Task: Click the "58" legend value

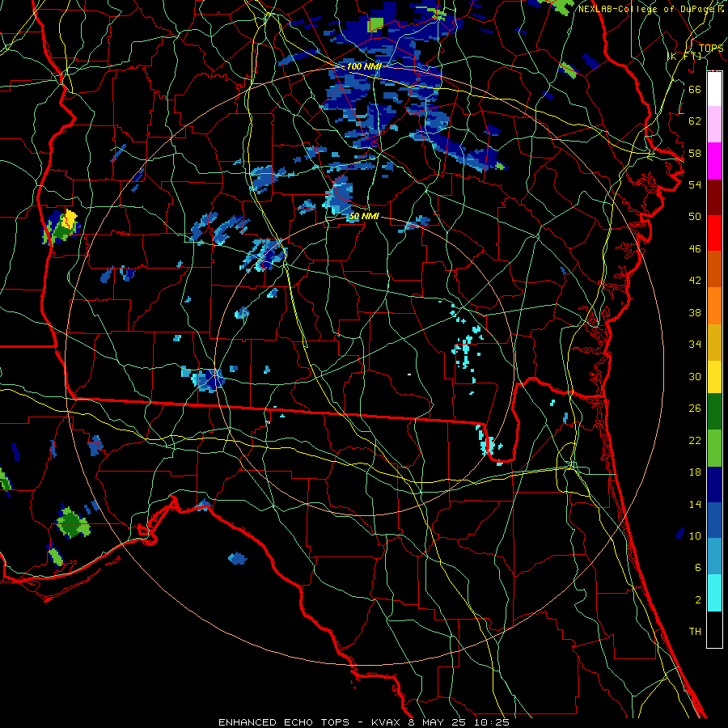Action: pos(695,153)
